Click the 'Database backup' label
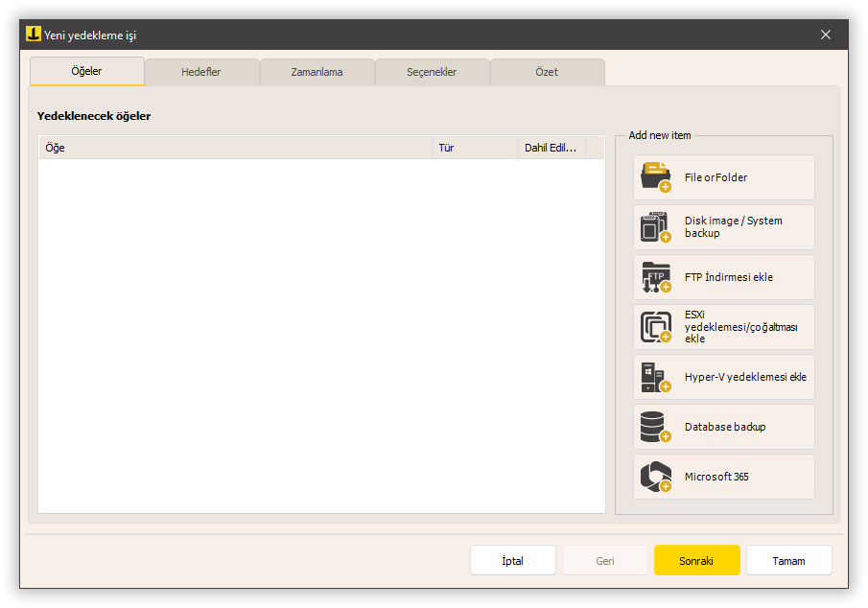This screenshot has height=608, width=868. point(725,427)
